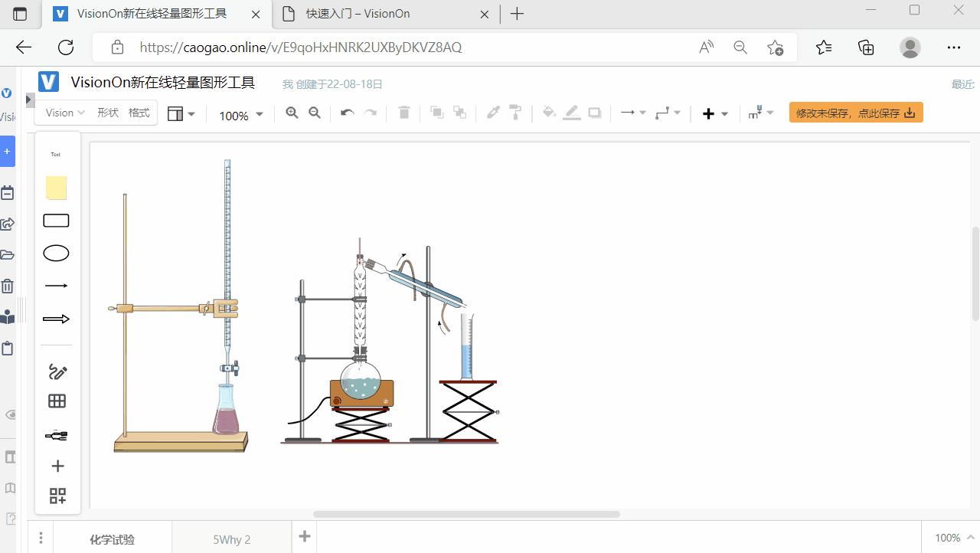This screenshot has height=553, width=980.
Task: Delete selection with the trash toolbar icon
Action: 403,112
